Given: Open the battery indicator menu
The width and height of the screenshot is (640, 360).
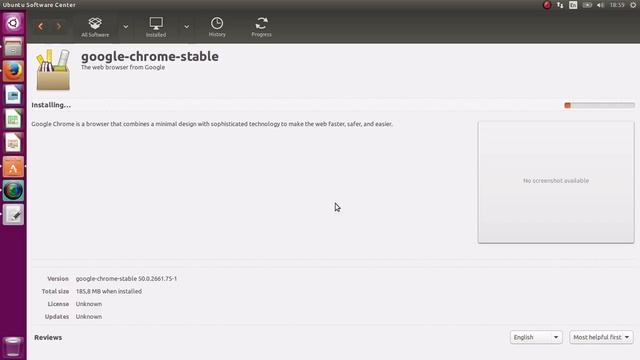Looking at the screenshot, I should [x=587, y=5].
